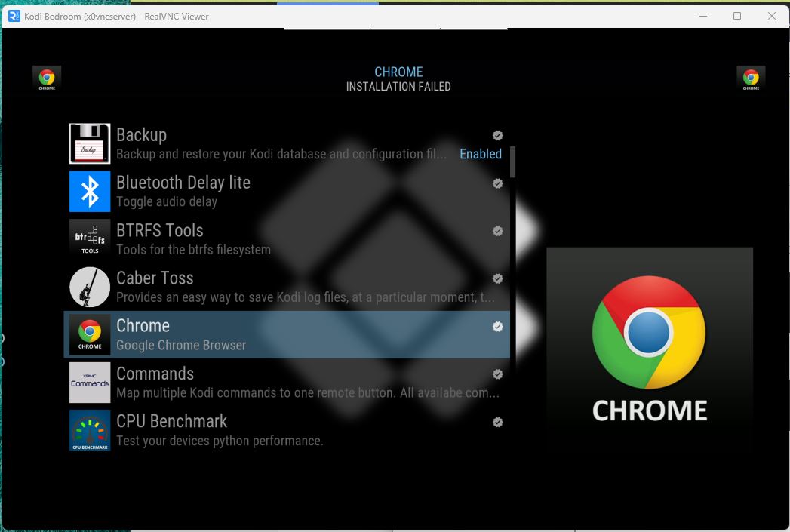Click the large Chrome artwork preview

(x=650, y=349)
